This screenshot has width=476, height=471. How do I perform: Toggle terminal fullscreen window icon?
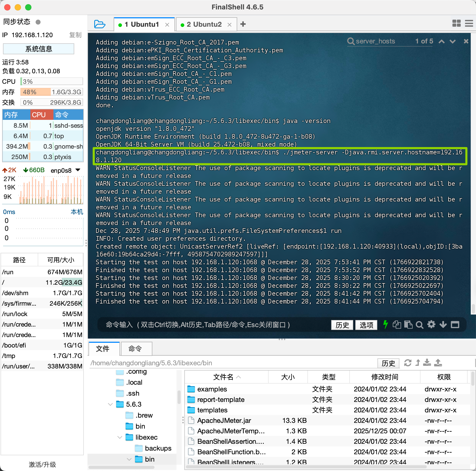(x=455, y=325)
